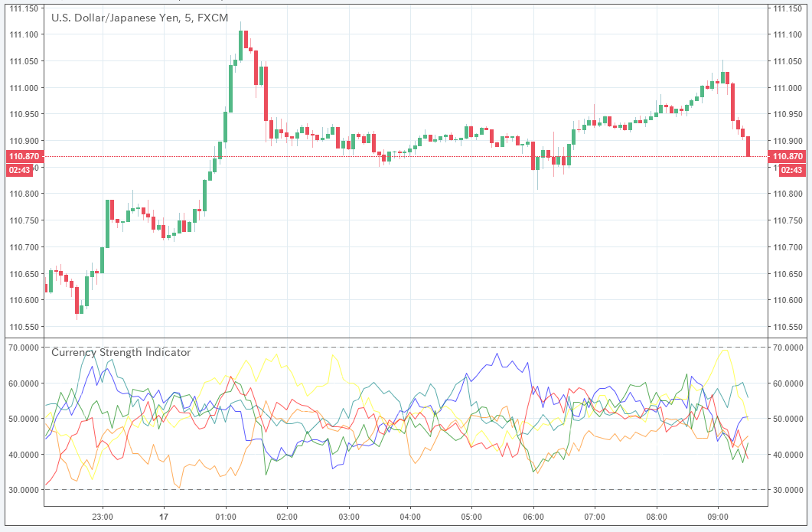This screenshot has height=532, width=812.
Task: Click the 03:00 time axis label
Action: [348, 517]
